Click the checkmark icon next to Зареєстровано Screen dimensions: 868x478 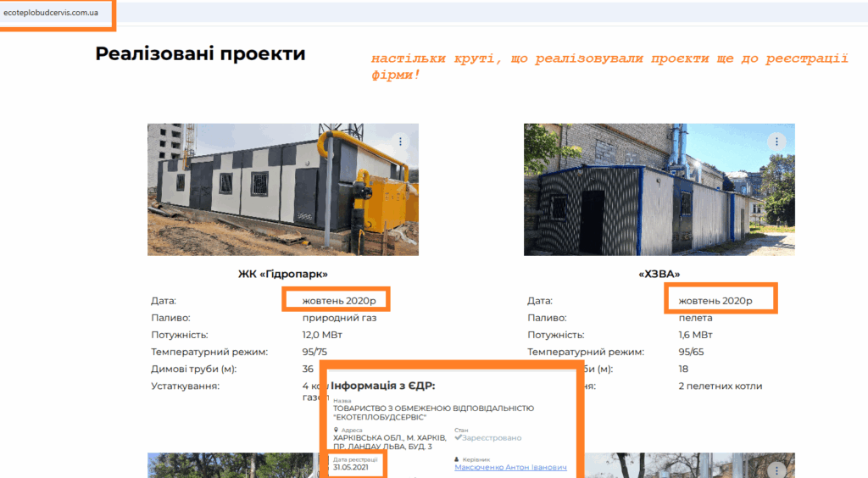point(458,438)
